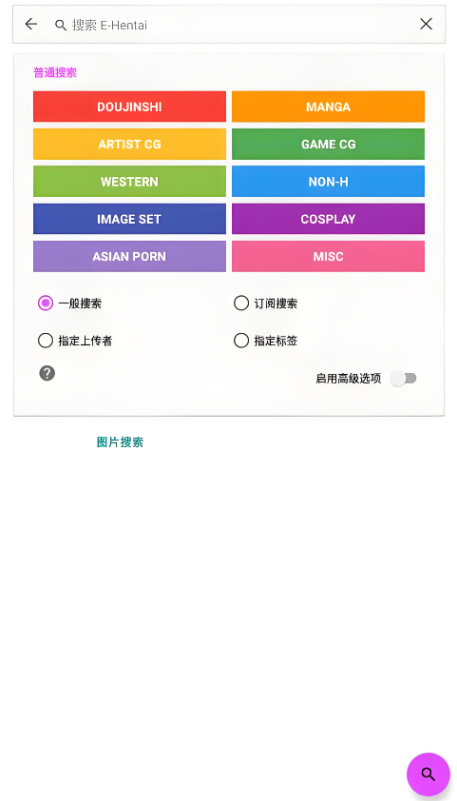Choose the 指定标签 radio option
Image resolution: width=457 pixels, height=801 pixels.
(x=241, y=341)
